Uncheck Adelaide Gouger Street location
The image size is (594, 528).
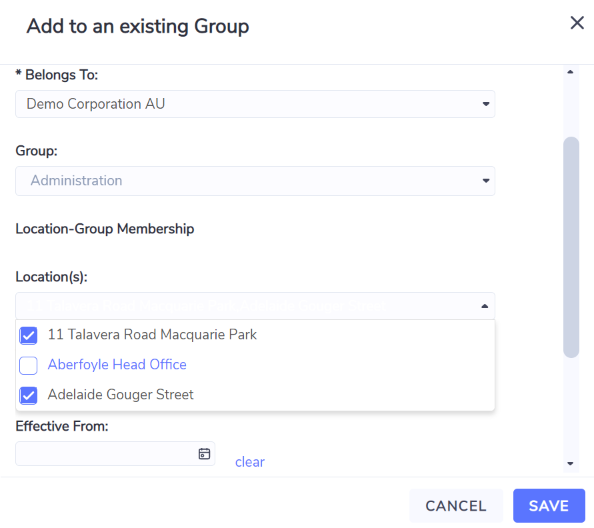pyautogui.click(x=28, y=395)
